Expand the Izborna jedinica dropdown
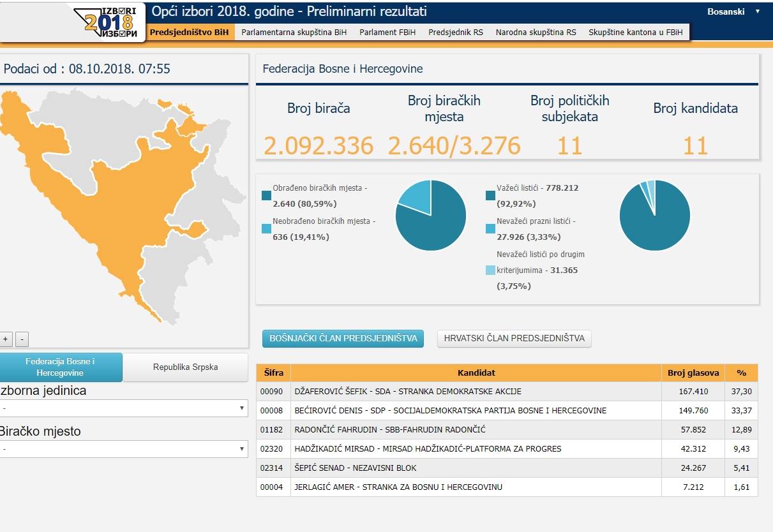 point(124,408)
